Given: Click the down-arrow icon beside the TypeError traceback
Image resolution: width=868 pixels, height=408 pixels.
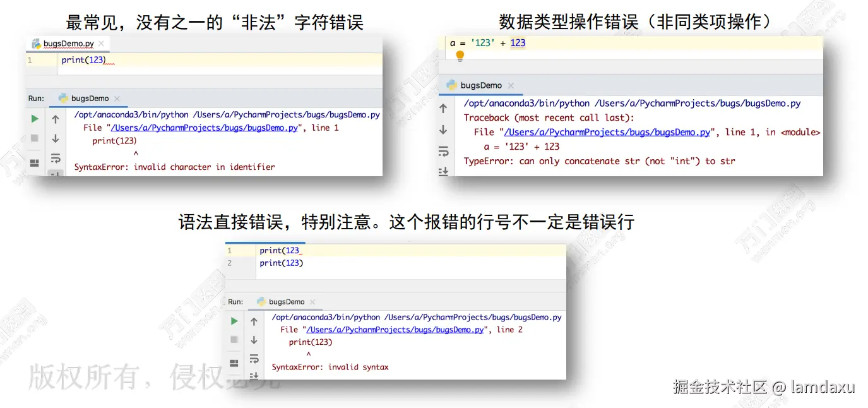Looking at the screenshot, I should coord(443,129).
